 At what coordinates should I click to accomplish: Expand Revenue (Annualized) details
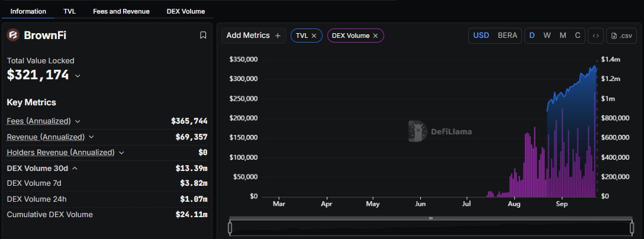[91, 137]
